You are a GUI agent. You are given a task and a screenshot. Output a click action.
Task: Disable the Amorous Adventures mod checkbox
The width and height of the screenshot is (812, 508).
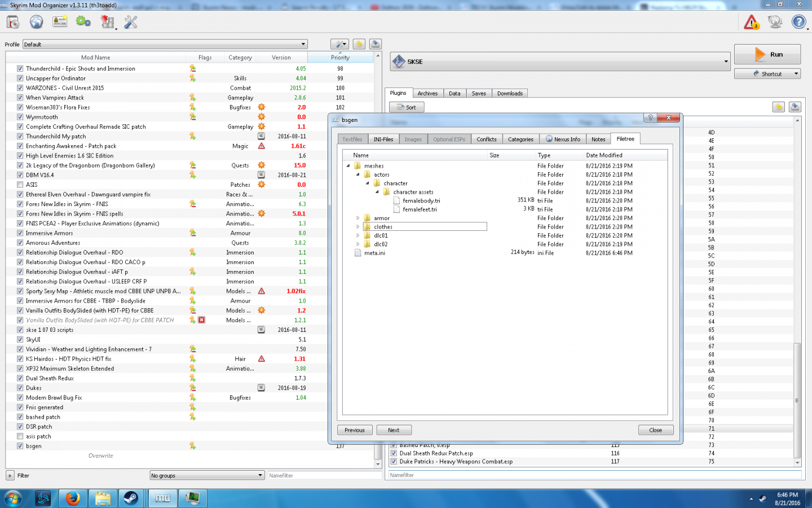click(x=20, y=243)
